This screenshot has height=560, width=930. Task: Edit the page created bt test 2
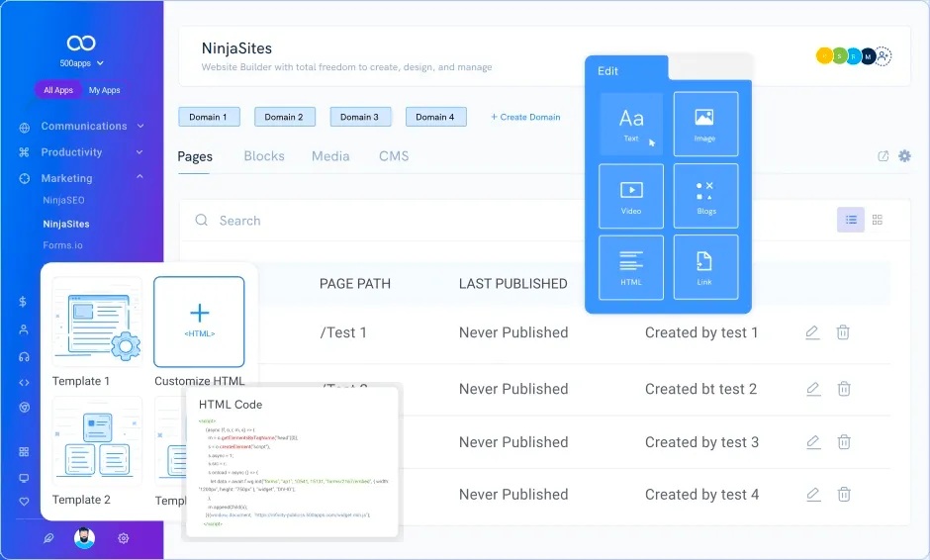click(x=813, y=389)
